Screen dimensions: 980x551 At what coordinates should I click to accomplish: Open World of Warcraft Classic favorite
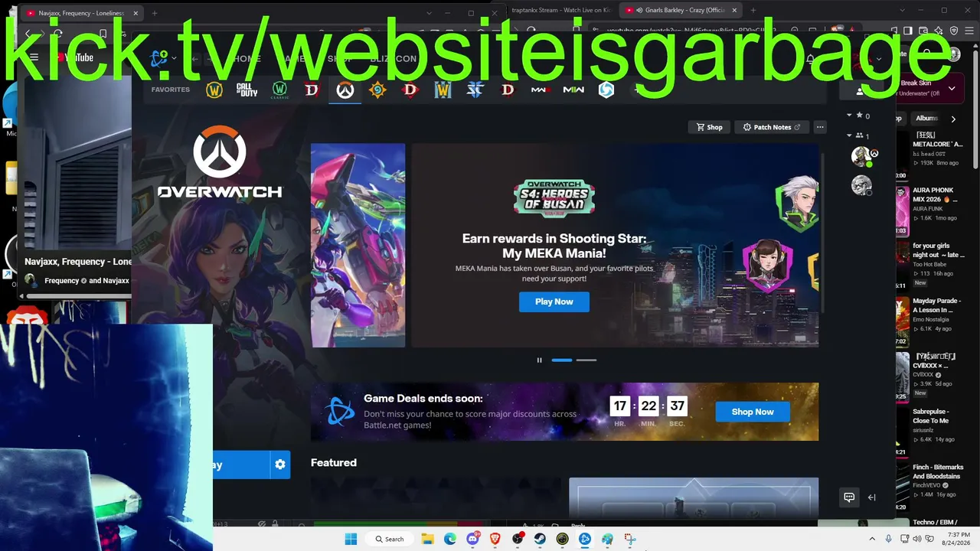[279, 90]
